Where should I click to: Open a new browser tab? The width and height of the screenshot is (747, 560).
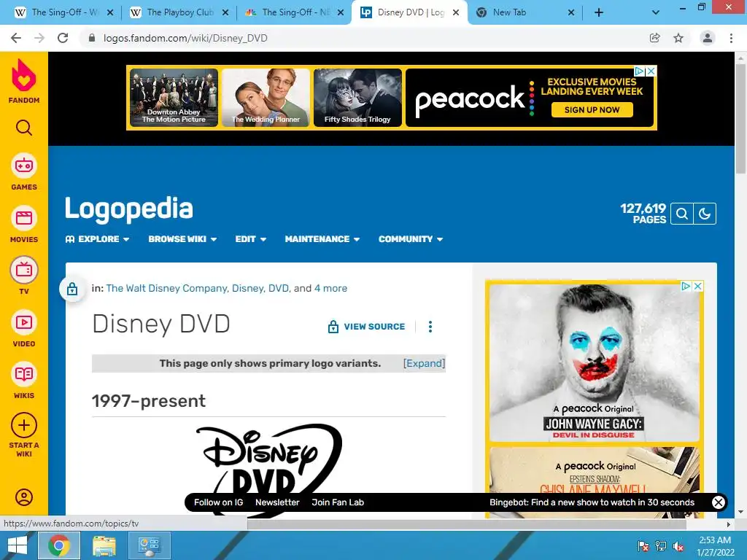(x=599, y=13)
